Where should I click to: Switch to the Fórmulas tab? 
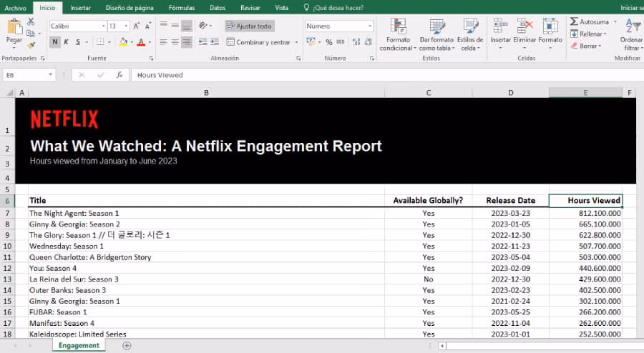pyautogui.click(x=182, y=8)
